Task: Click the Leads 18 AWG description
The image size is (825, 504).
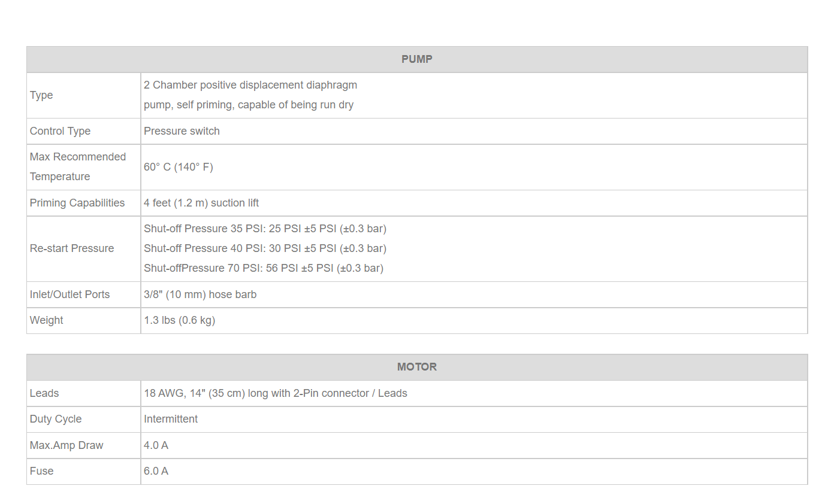Action: click(276, 393)
